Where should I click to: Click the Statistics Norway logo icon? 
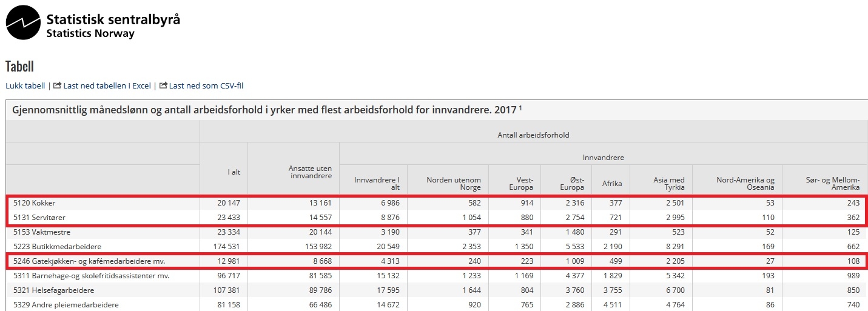tap(23, 22)
